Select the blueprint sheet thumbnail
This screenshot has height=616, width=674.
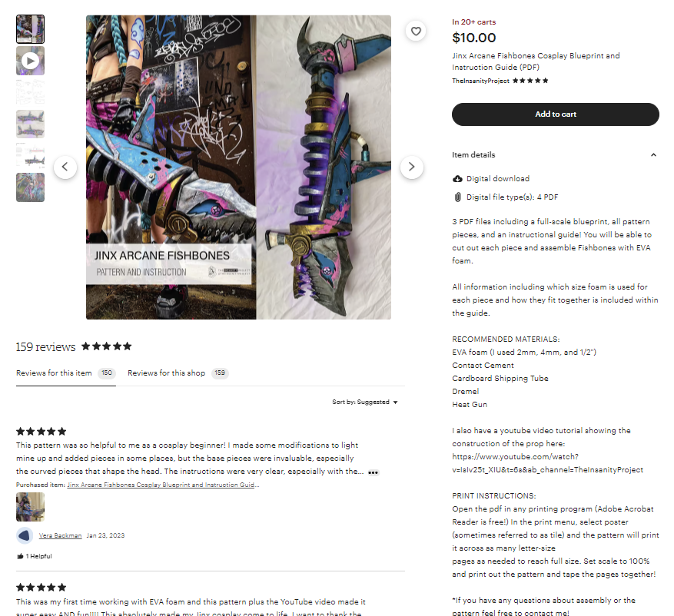(x=30, y=92)
